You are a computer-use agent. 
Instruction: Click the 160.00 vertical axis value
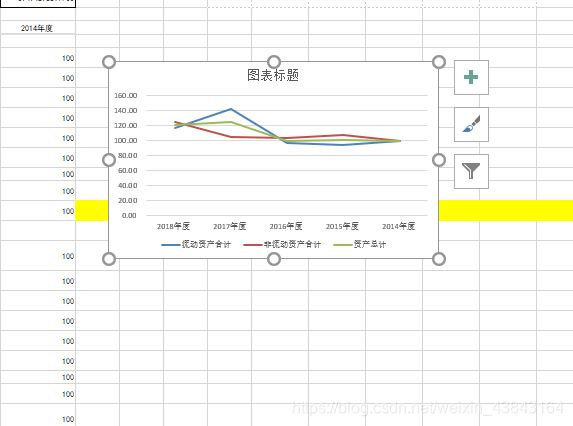[125, 96]
